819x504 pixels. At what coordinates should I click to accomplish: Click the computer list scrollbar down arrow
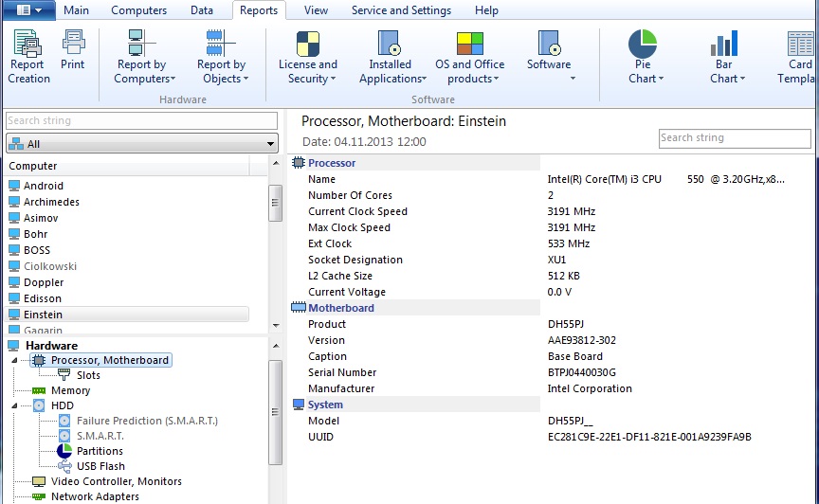(x=275, y=326)
